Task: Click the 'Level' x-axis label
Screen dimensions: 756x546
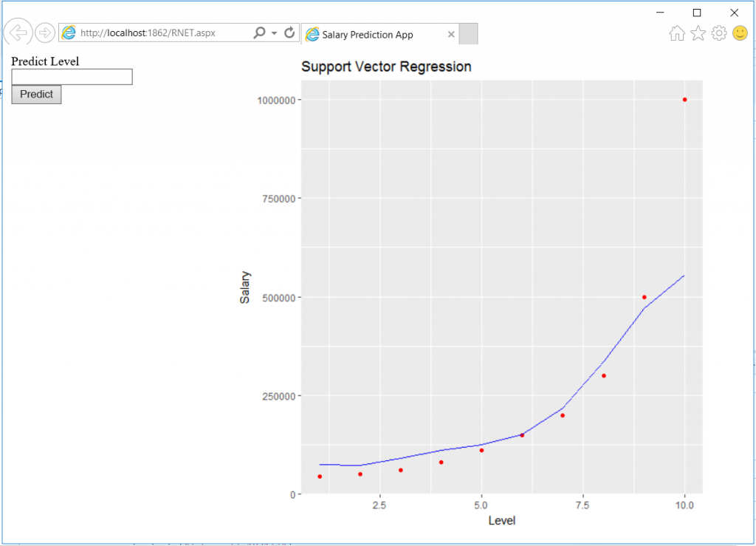Action: pos(501,520)
